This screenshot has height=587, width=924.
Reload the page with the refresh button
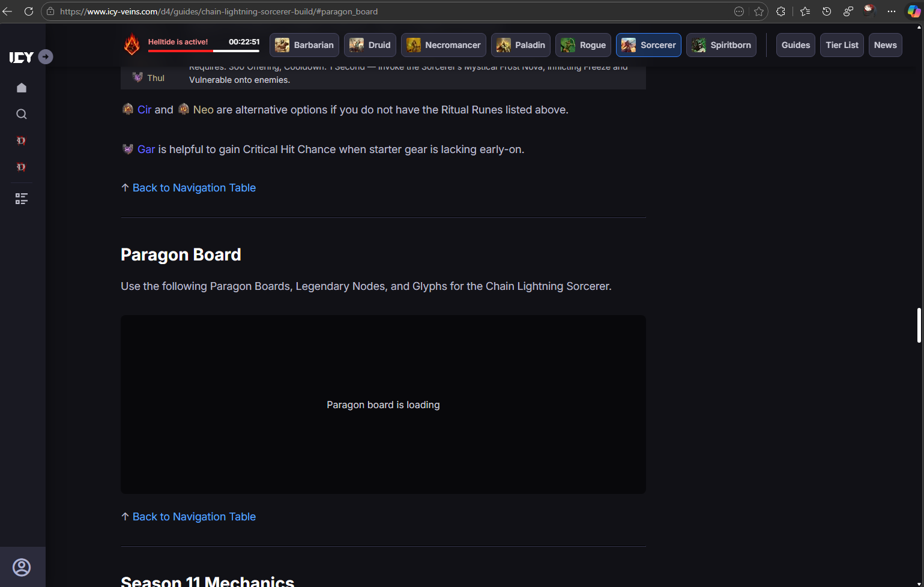pos(28,11)
